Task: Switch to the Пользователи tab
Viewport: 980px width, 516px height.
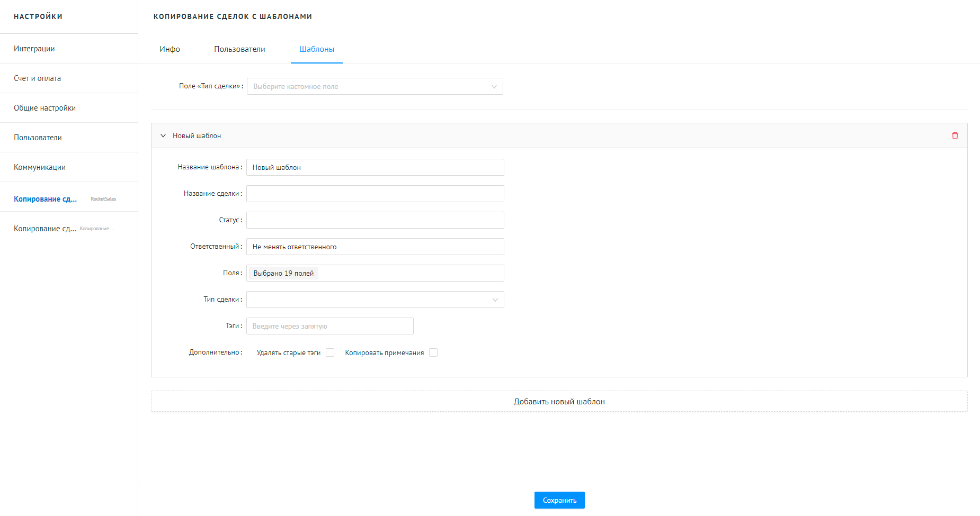Action: coord(239,49)
